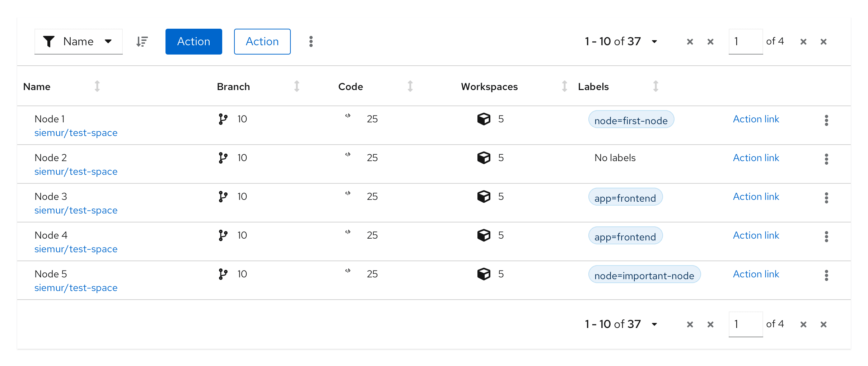Image resolution: width=868 pixels, height=366 pixels.
Task: Expand the Name filter dropdown
Action: pyautogui.click(x=78, y=42)
